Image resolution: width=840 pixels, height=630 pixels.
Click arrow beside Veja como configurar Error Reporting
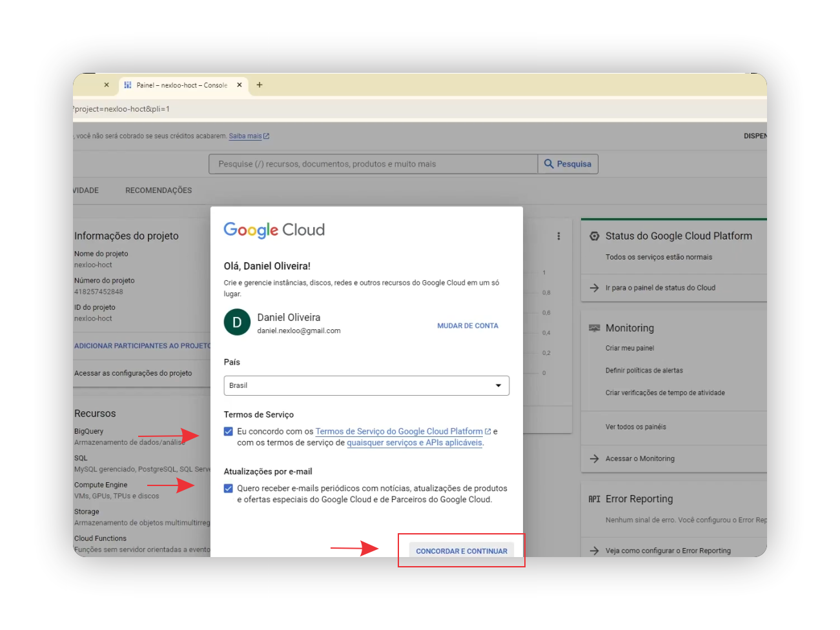595,551
